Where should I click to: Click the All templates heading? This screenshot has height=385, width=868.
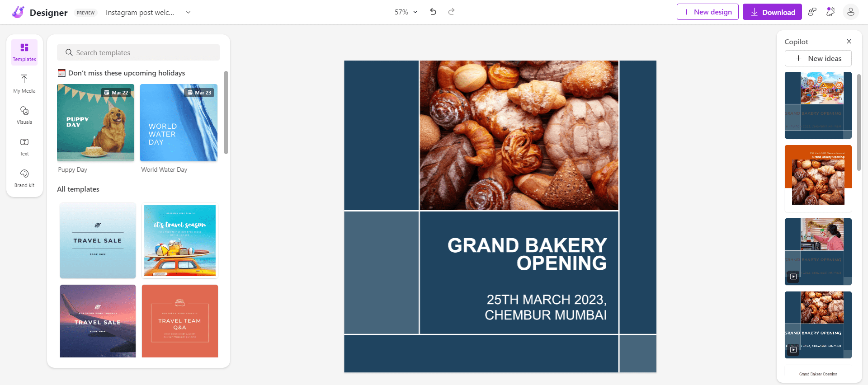click(x=78, y=189)
